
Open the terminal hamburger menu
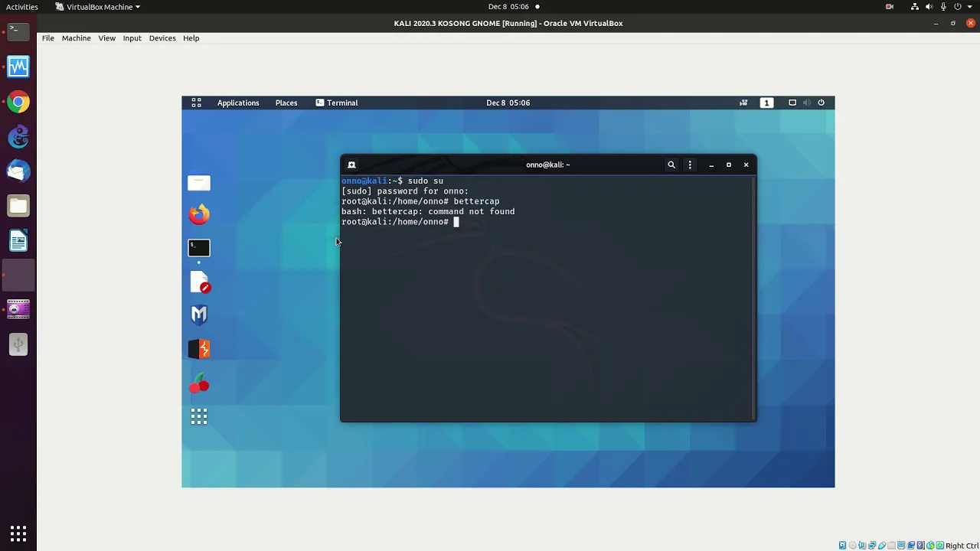pyautogui.click(x=690, y=165)
